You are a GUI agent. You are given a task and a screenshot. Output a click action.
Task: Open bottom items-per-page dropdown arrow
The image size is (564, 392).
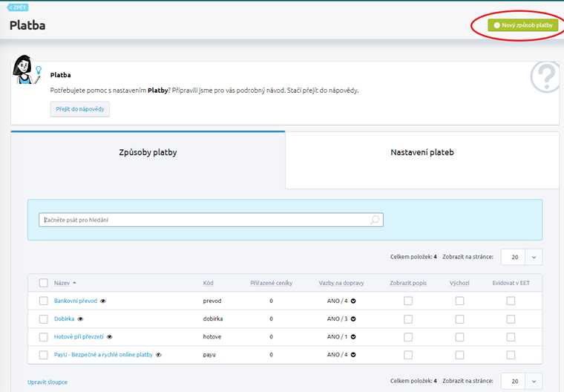coord(534,381)
